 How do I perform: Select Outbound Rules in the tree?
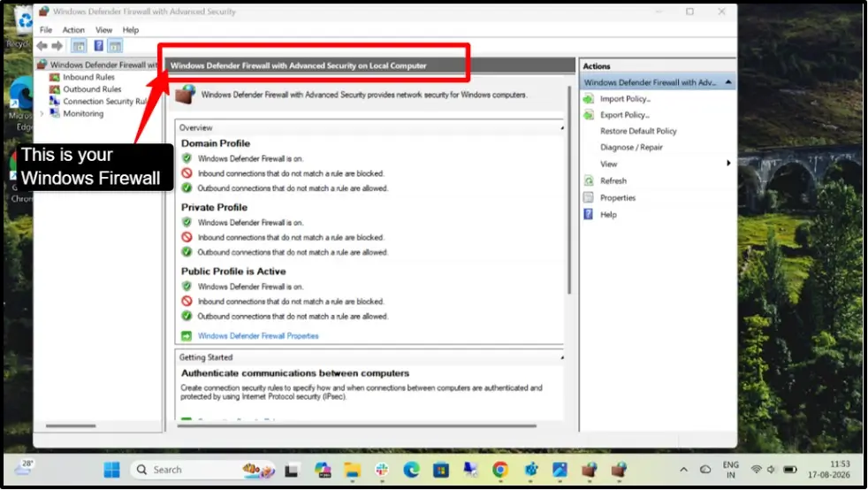click(x=92, y=89)
